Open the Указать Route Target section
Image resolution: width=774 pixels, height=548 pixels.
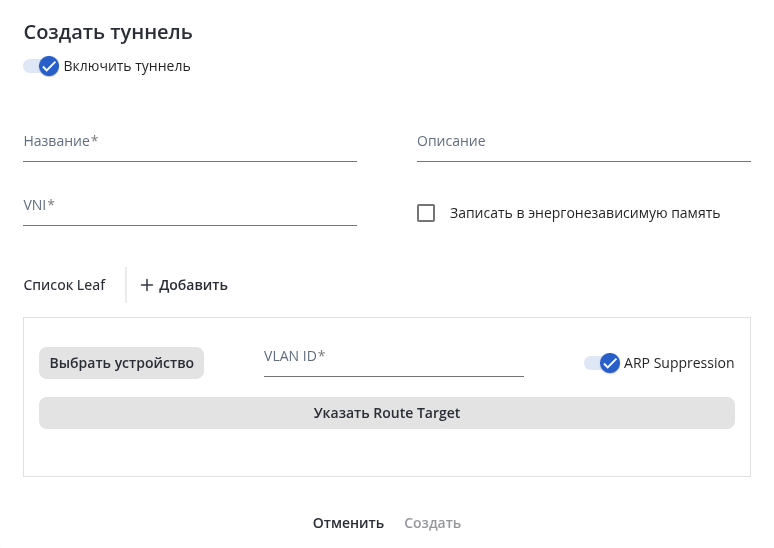(387, 413)
